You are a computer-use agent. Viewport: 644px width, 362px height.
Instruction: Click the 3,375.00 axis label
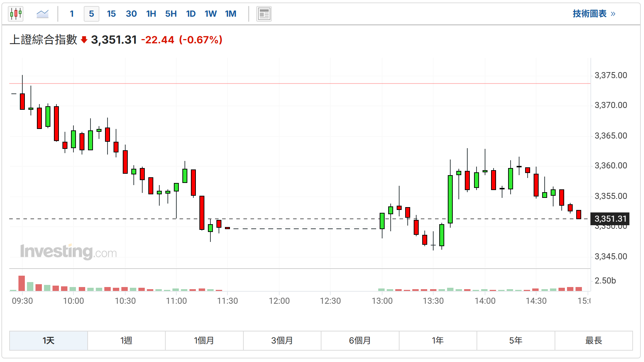(611, 75)
